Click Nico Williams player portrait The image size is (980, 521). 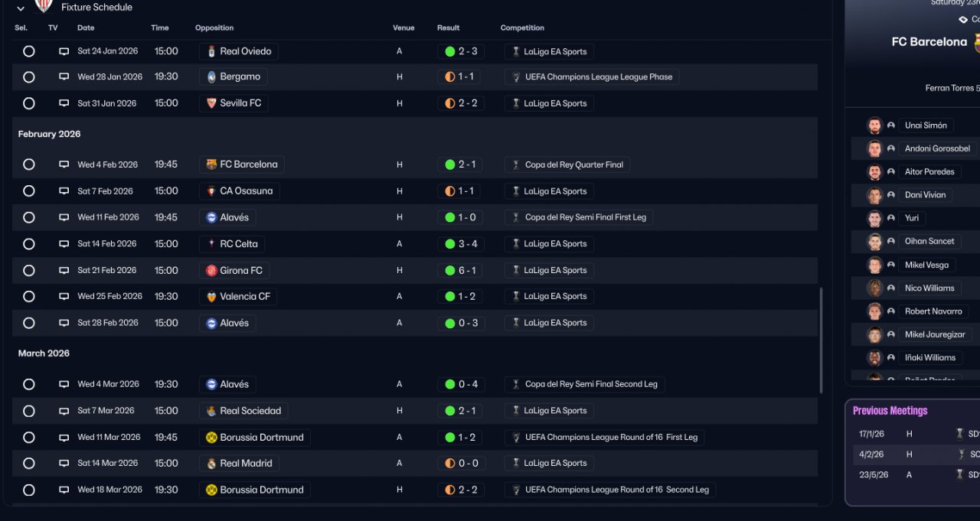coord(874,288)
